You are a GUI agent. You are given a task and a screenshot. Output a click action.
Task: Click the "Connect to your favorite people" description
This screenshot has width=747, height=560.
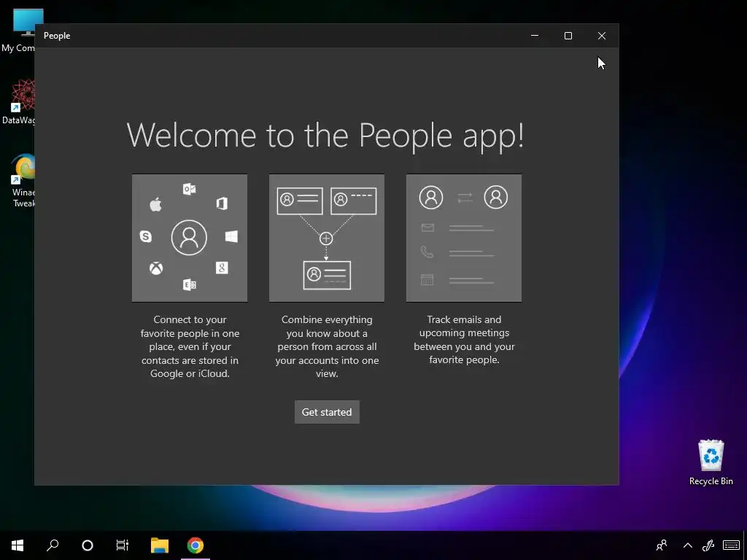[x=190, y=346]
